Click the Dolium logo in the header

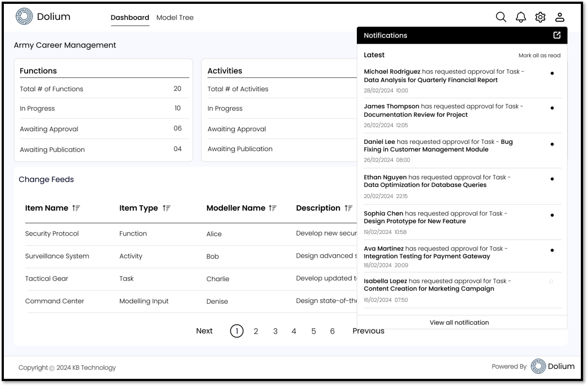point(23,17)
